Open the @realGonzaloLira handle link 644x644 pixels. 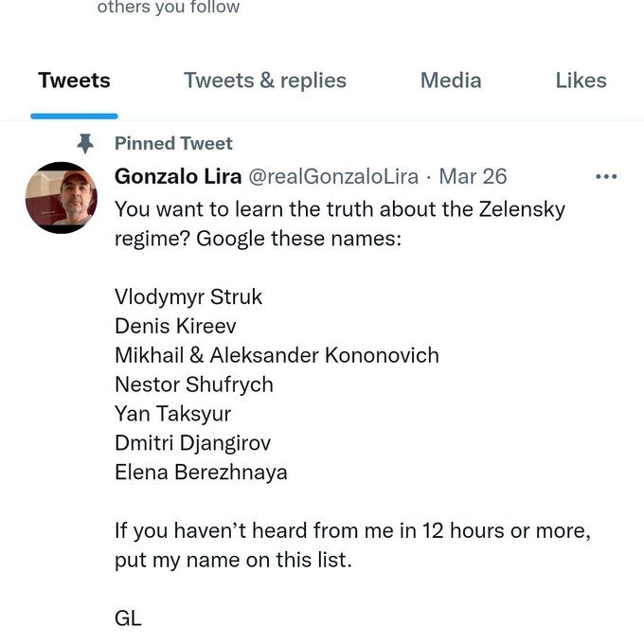[x=333, y=176]
